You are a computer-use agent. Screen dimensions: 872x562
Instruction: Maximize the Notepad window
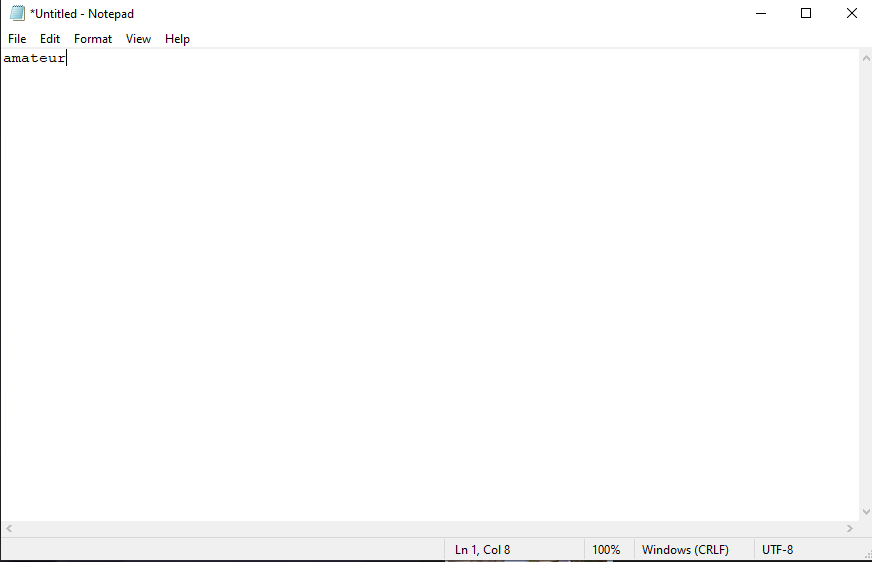tap(806, 14)
